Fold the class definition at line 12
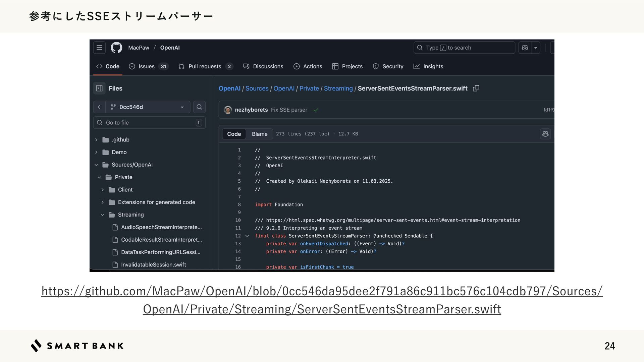 [x=247, y=236]
